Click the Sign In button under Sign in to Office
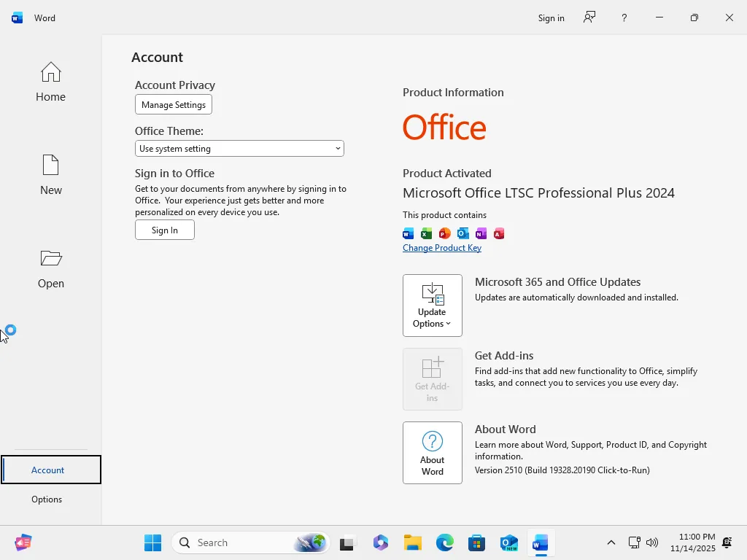This screenshot has height=560, width=747. 164,230
